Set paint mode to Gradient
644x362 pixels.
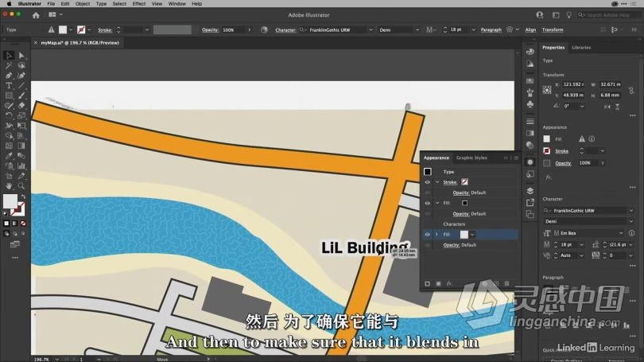point(15,224)
